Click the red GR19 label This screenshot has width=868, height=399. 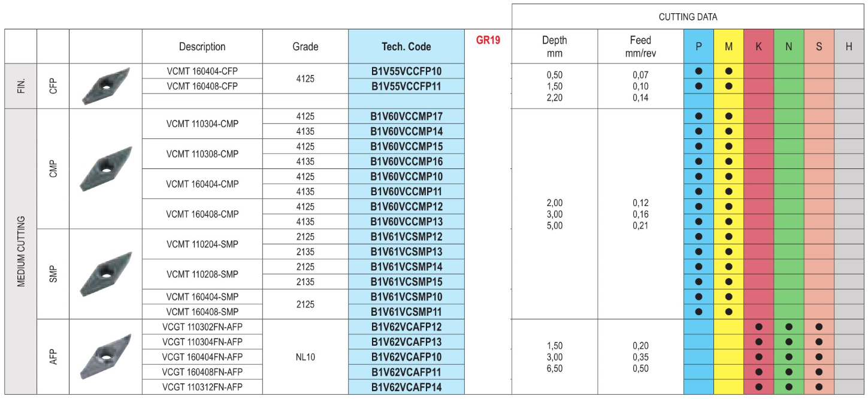click(x=488, y=41)
